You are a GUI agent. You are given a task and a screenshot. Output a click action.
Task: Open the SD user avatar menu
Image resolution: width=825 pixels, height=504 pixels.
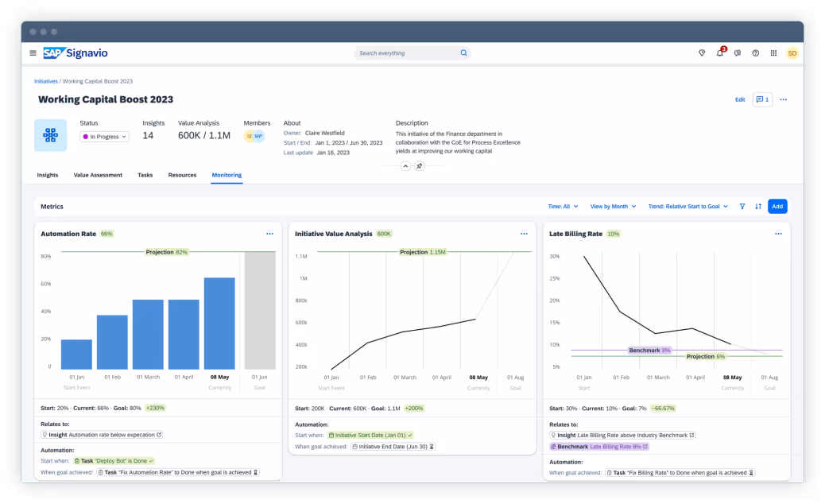792,53
